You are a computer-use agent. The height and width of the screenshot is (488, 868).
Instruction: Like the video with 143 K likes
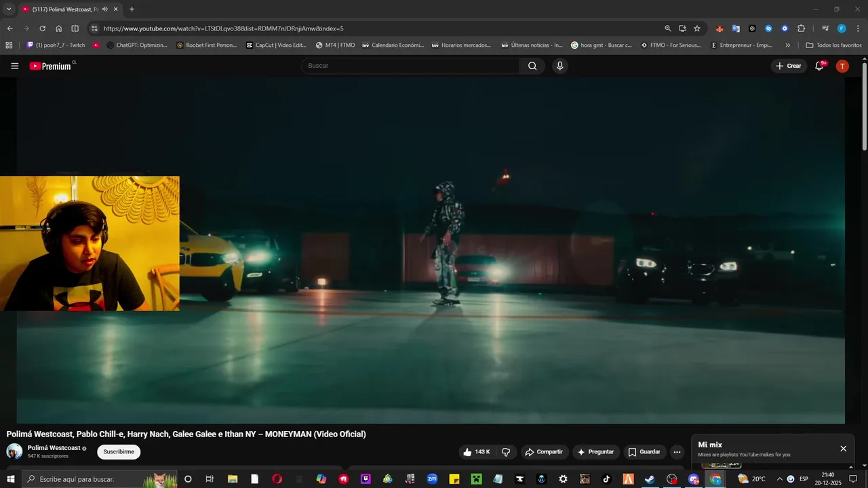(476, 452)
